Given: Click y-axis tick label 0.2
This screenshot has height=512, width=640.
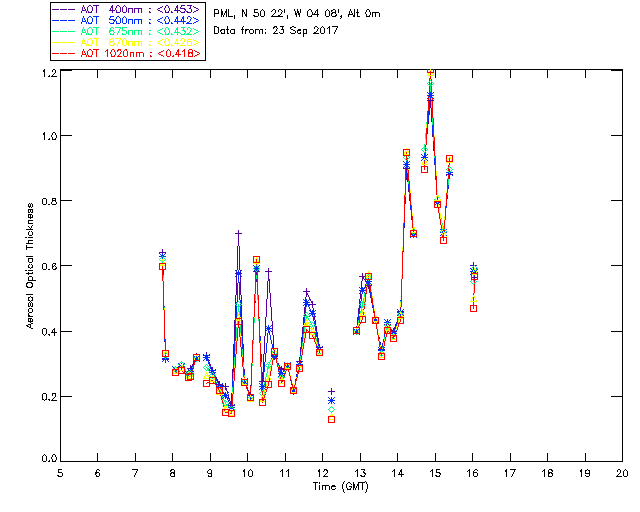Looking at the screenshot, I should pyautogui.click(x=49, y=396).
